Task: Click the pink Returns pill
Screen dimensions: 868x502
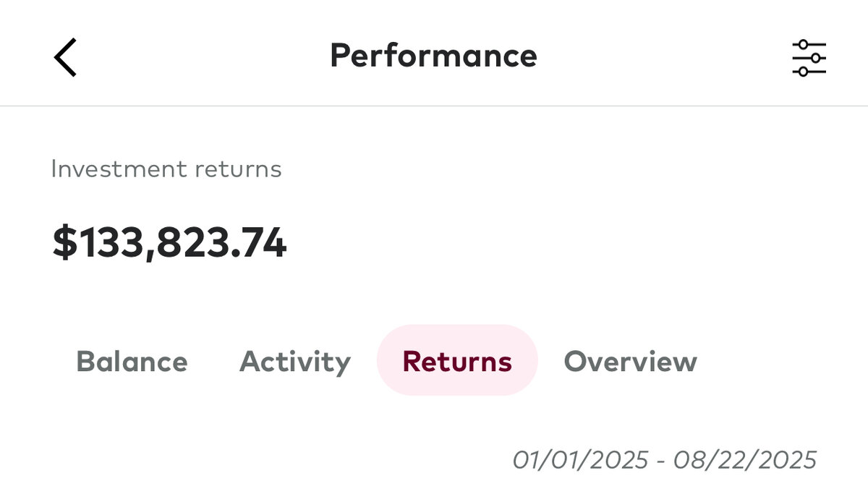Action: [x=457, y=361]
